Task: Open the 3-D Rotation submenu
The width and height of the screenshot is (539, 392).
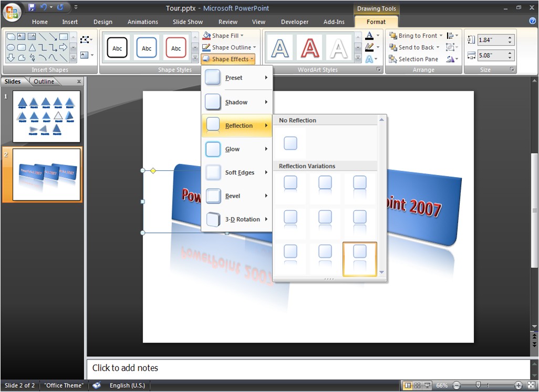Action: [237, 219]
